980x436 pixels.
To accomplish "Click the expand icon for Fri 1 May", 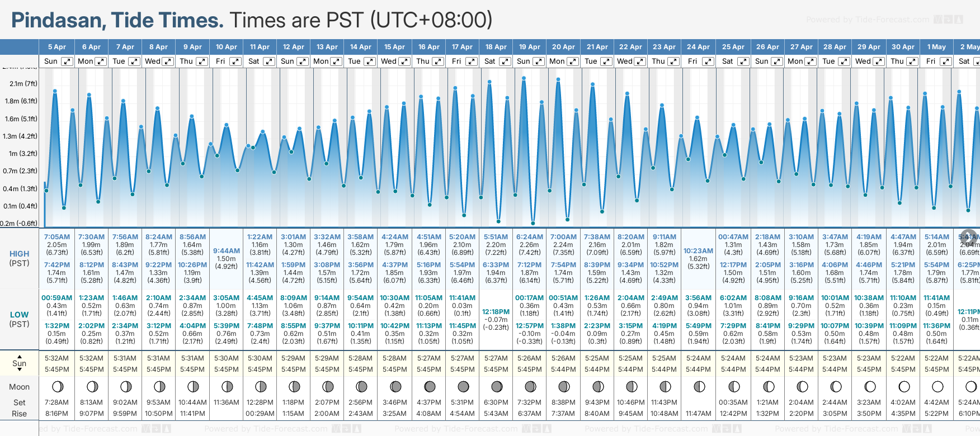I will pos(946,61).
